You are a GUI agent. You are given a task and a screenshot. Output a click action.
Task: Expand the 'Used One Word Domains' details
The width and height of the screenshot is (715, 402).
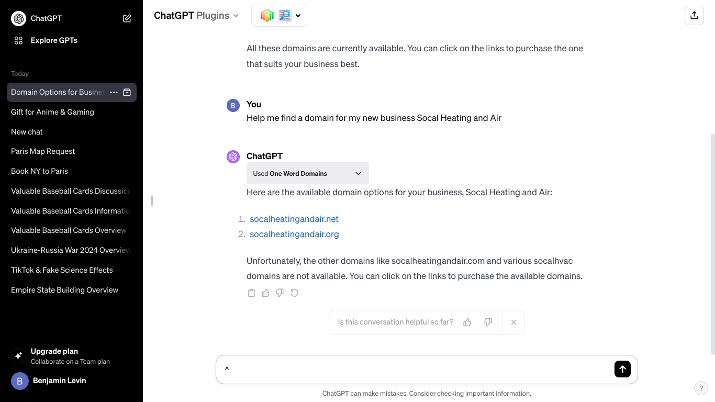click(x=307, y=173)
